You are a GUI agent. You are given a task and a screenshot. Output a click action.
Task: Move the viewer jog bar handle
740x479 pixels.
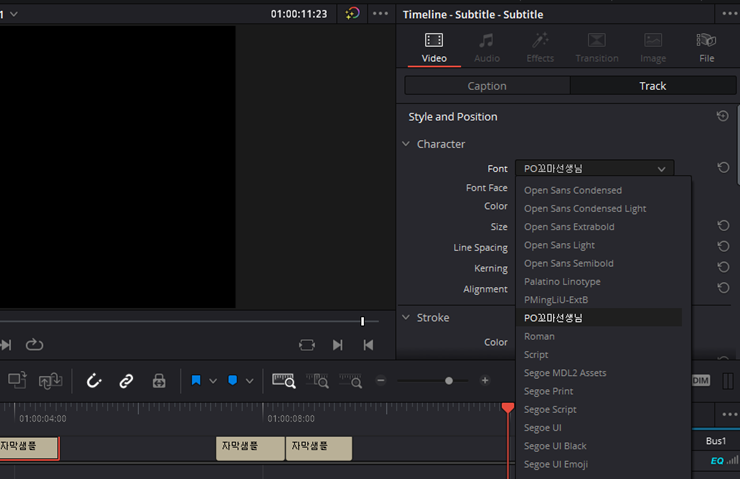tap(362, 321)
